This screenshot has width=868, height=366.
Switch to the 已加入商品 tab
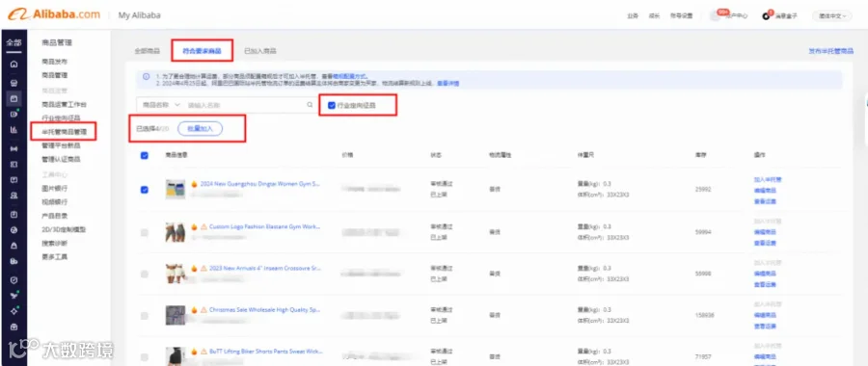click(260, 51)
